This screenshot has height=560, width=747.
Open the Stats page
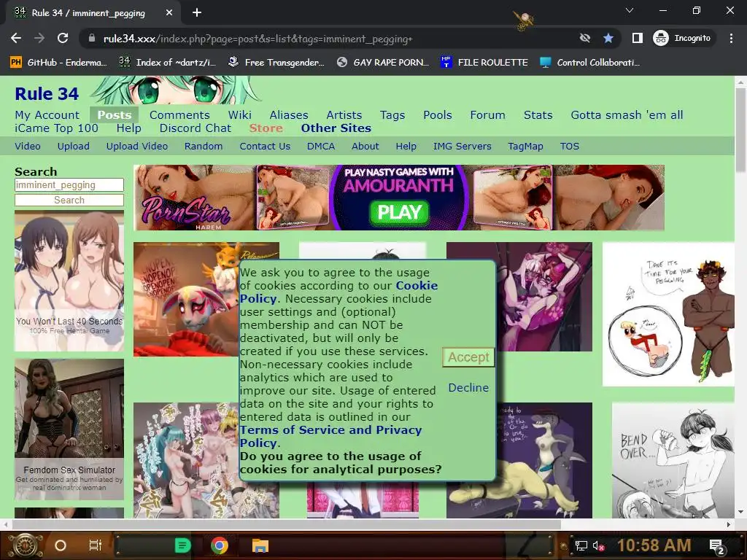tap(538, 114)
